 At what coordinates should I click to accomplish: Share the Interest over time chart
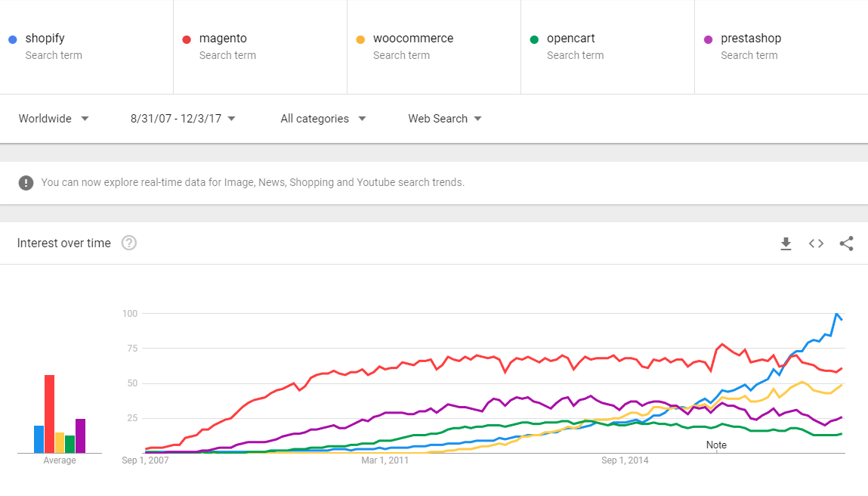coord(846,243)
